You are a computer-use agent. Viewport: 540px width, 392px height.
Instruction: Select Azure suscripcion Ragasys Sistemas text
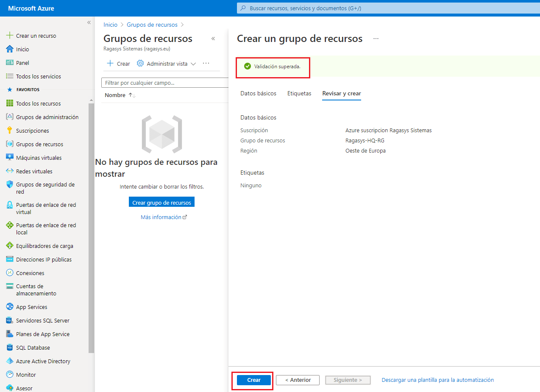pos(389,130)
